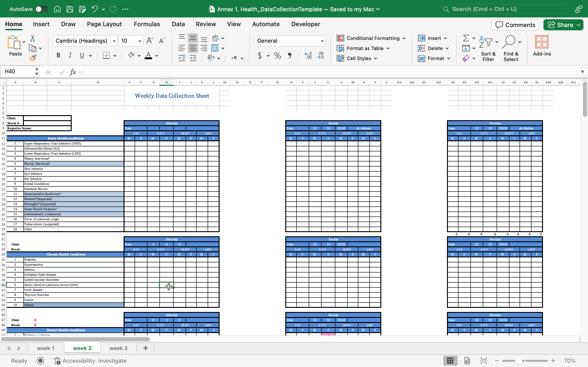Toggle Bold formatting
588x367 pixels.
[x=58, y=55]
